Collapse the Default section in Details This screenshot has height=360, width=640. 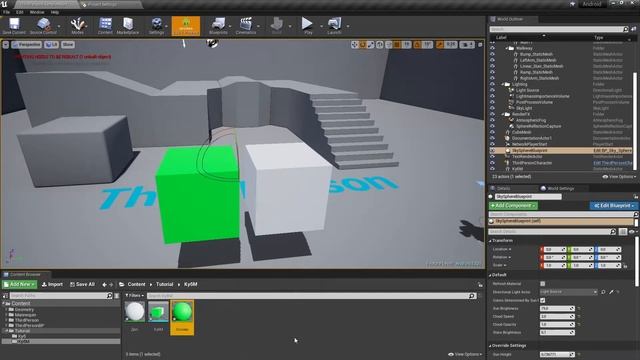pyautogui.click(x=491, y=275)
